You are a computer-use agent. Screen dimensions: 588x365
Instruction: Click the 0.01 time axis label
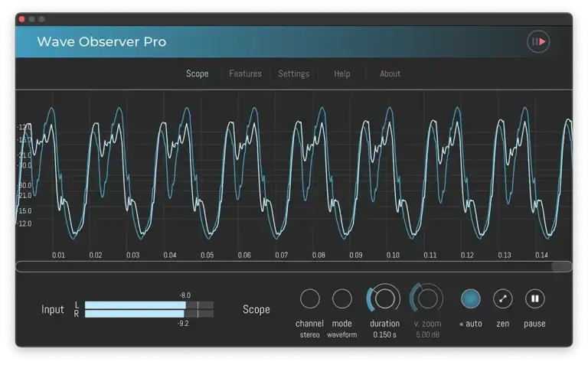tap(58, 256)
